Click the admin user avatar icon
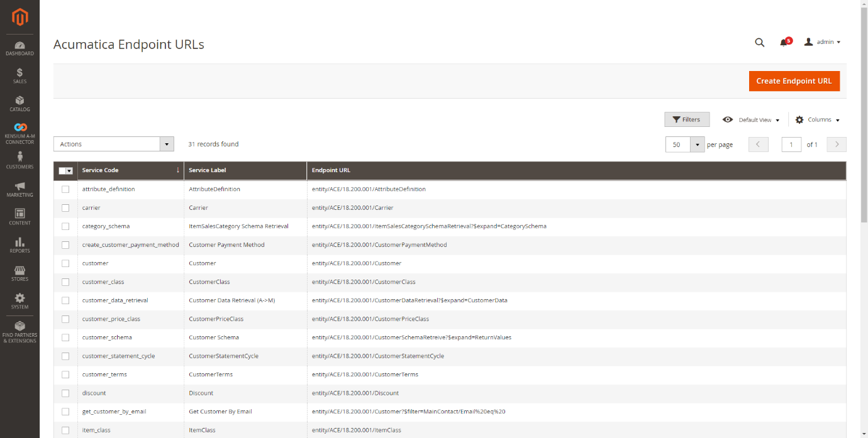The image size is (868, 438). [x=809, y=42]
